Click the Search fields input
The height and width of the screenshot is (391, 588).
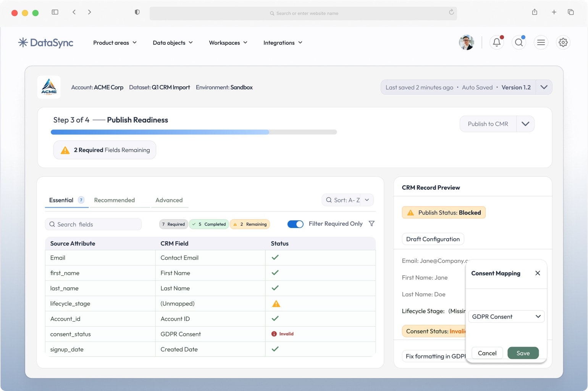(93, 225)
